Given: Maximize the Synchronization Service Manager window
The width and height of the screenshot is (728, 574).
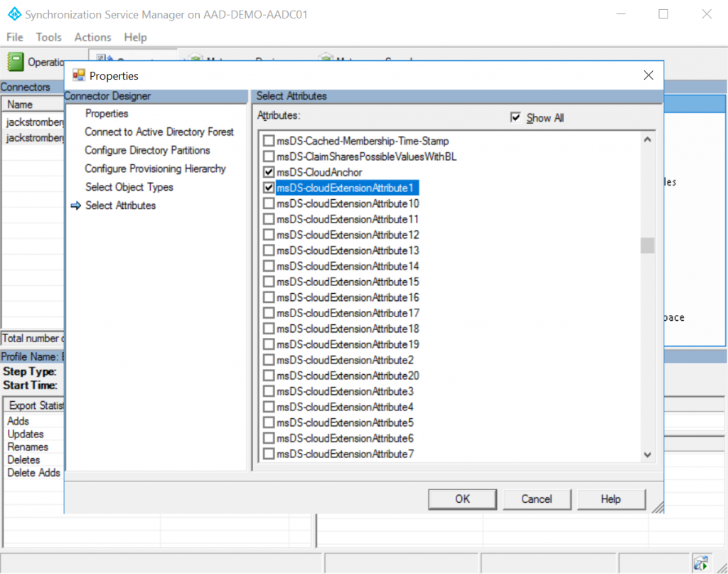Looking at the screenshot, I should (663, 14).
